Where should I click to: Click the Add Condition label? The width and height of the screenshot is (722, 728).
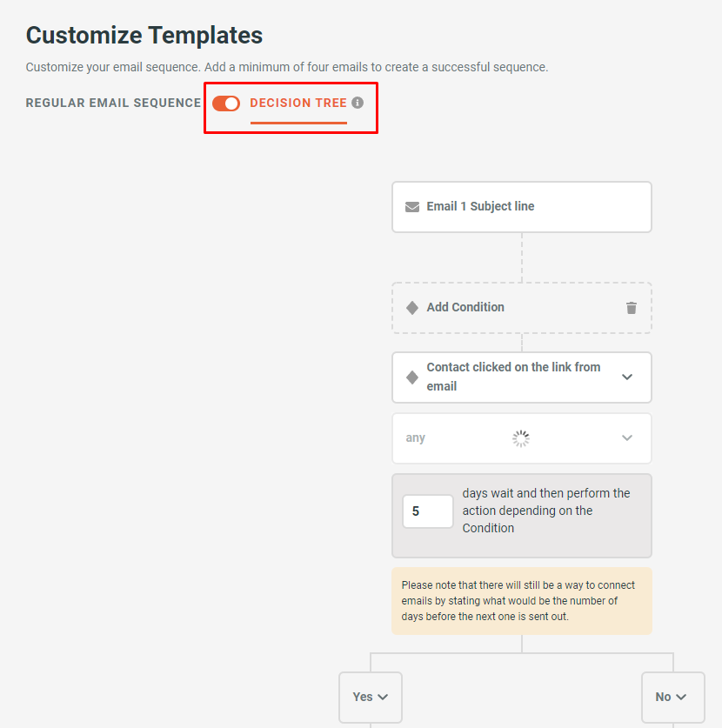coord(465,307)
